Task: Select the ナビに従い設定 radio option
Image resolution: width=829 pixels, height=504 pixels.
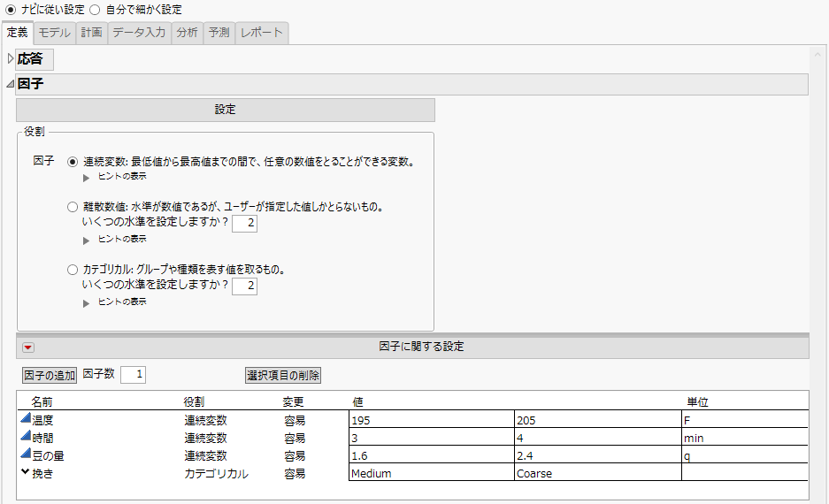Action: coord(10,10)
